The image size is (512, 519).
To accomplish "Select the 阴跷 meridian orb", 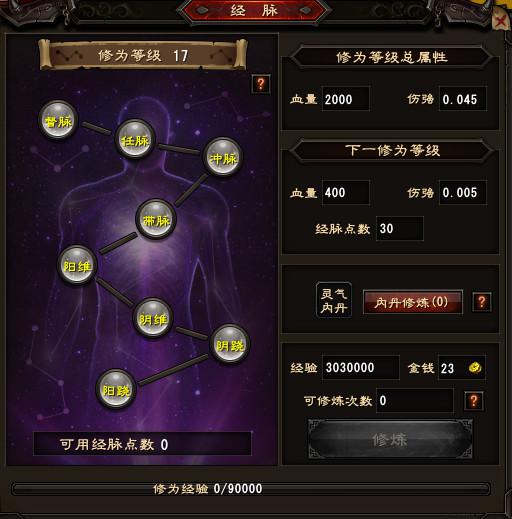I will point(230,344).
